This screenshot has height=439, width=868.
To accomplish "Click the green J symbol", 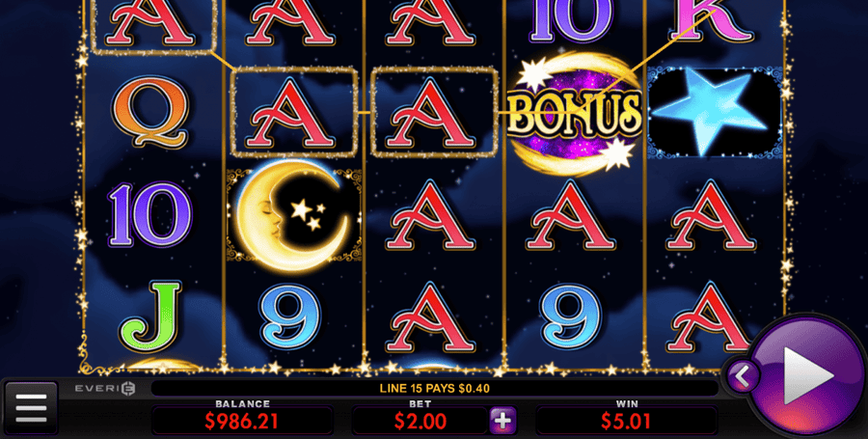I will tap(150, 316).
